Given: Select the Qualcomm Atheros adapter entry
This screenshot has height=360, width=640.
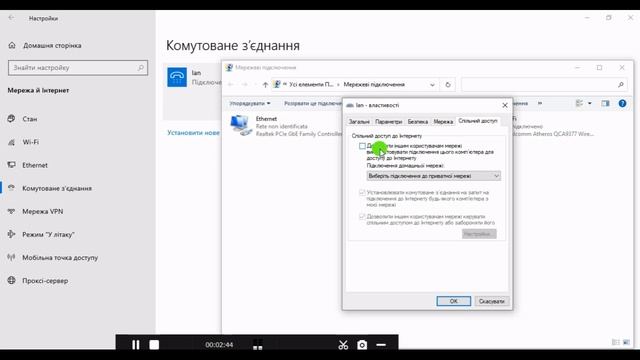Looking at the screenshot, I should [x=553, y=126].
